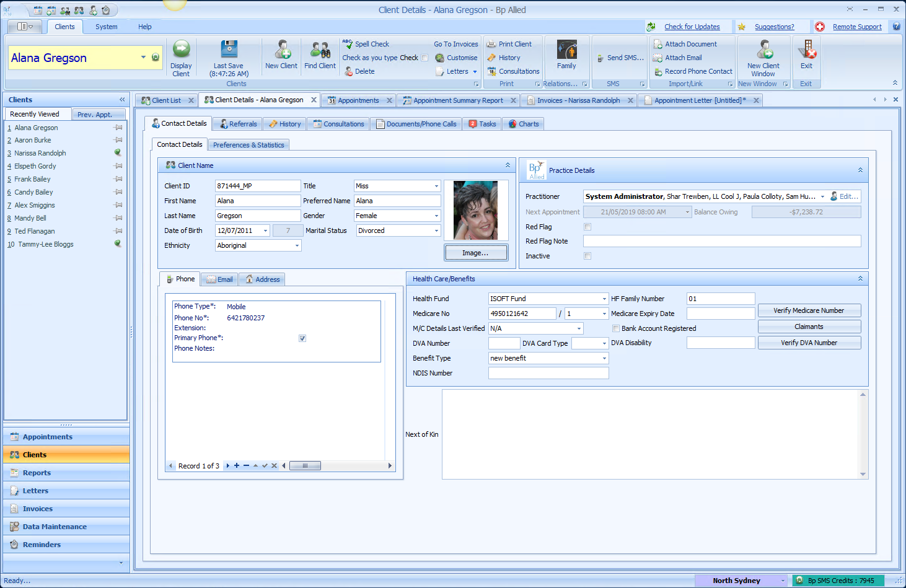
Task: Click the Last Save disk icon
Action: point(229,50)
